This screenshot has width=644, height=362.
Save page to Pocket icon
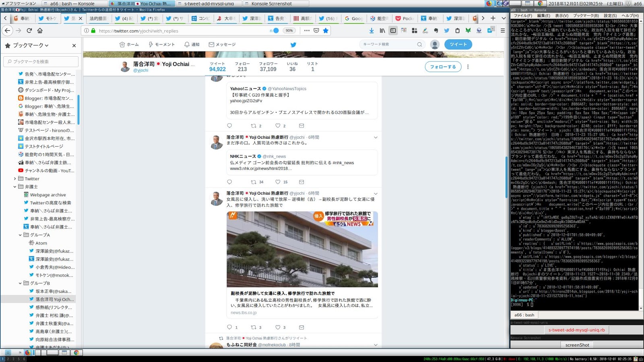pyautogui.click(x=316, y=31)
